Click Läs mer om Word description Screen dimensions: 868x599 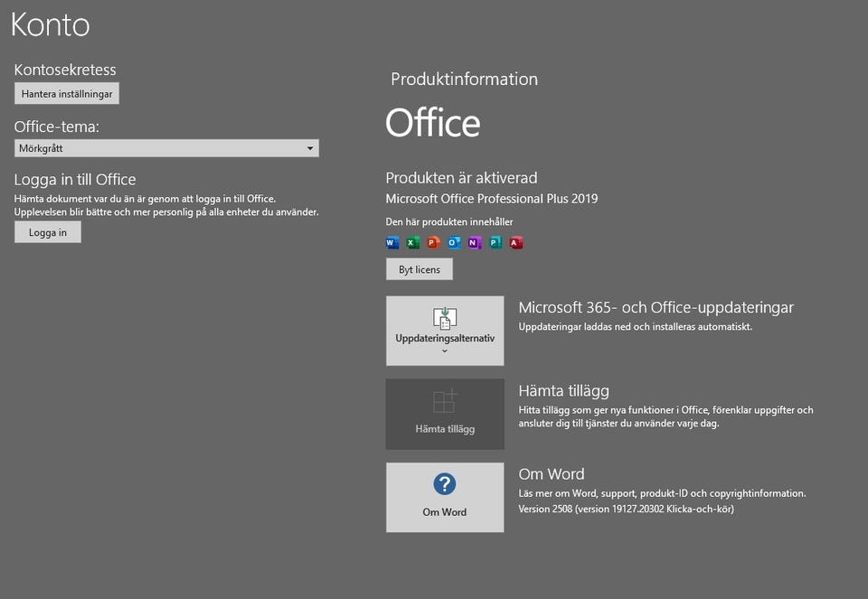(x=662, y=493)
